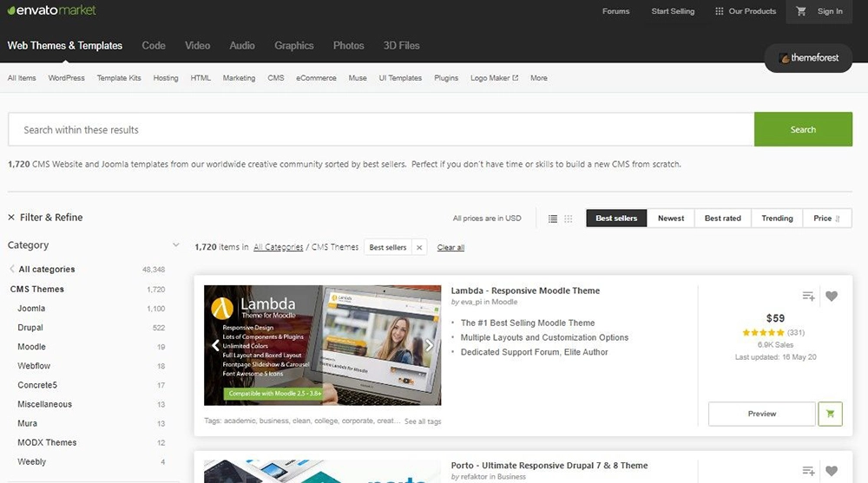Open the More nav dropdown
The image size is (868, 483).
point(539,78)
